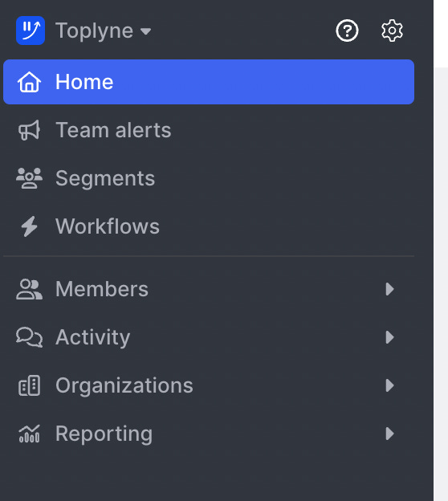Screen dimensions: 448x501
Task: Click the Reporting chart icon
Action: [29, 434]
